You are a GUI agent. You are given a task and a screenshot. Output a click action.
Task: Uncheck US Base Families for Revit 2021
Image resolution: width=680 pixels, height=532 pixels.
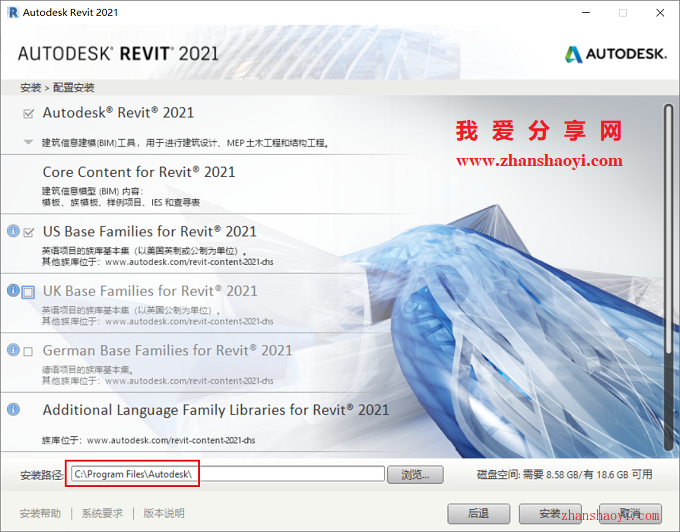(x=28, y=232)
